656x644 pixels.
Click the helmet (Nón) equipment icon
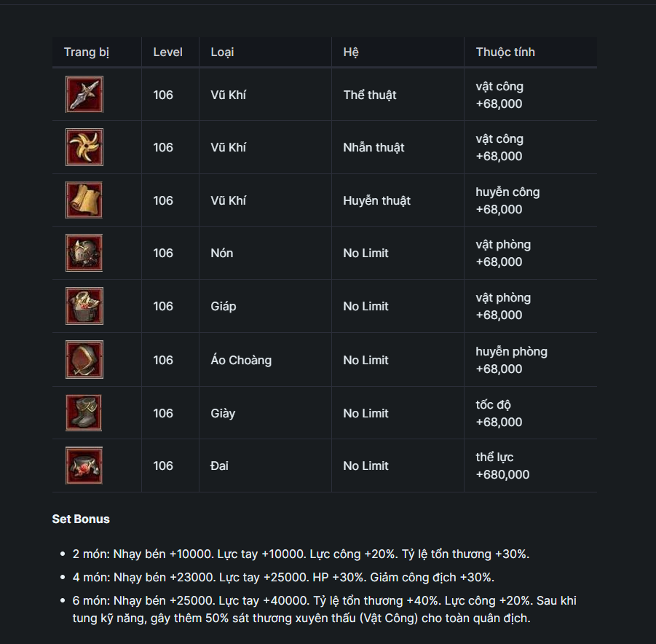84,253
